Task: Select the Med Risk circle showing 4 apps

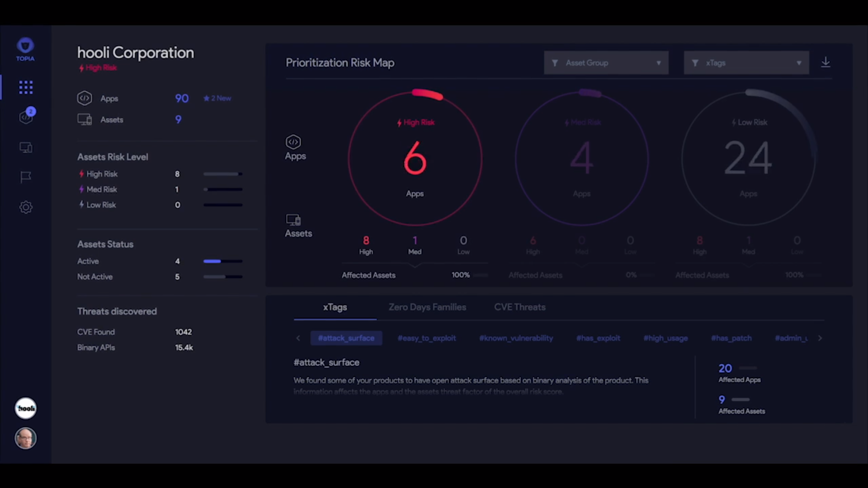Action: coord(582,158)
